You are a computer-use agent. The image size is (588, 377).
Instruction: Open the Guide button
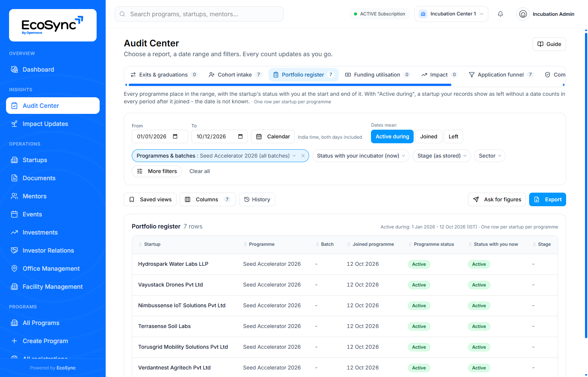coord(549,44)
